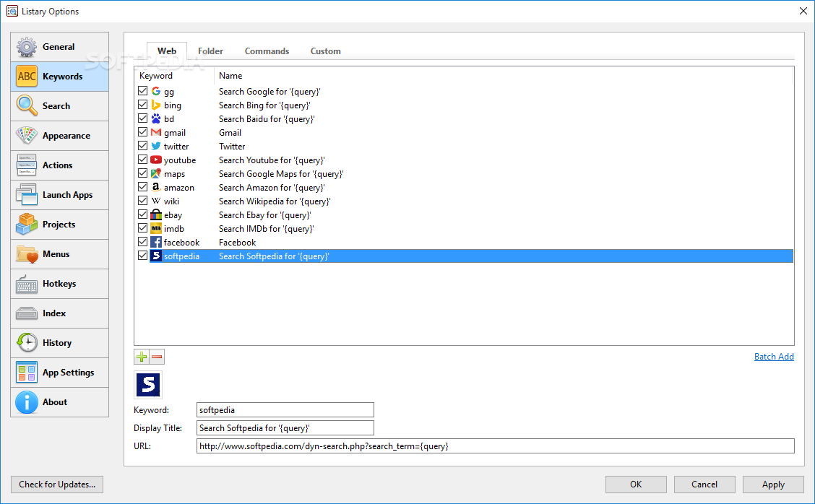Toggle the wiki keyword checkbox
Image resolution: width=815 pixels, height=504 pixels.
[142, 201]
